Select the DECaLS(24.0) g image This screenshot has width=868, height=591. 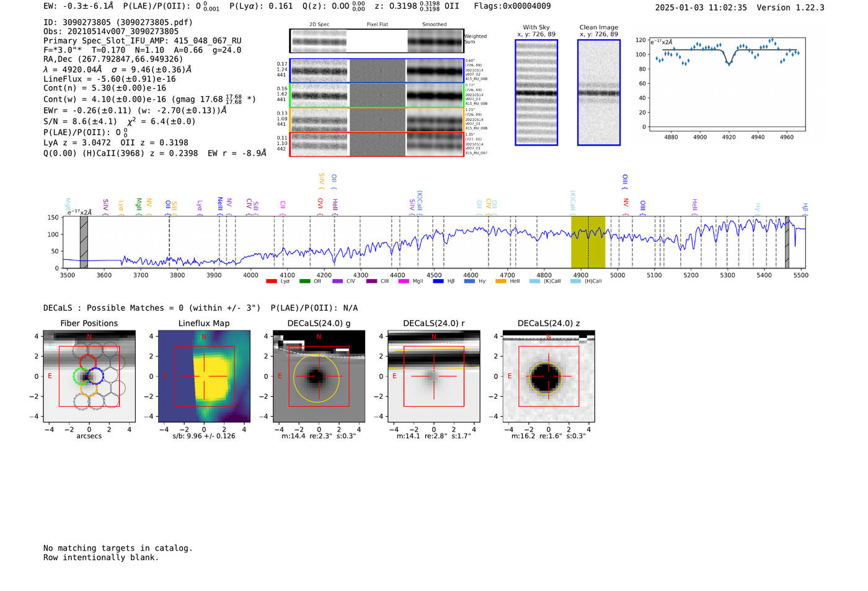click(x=319, y=376)
